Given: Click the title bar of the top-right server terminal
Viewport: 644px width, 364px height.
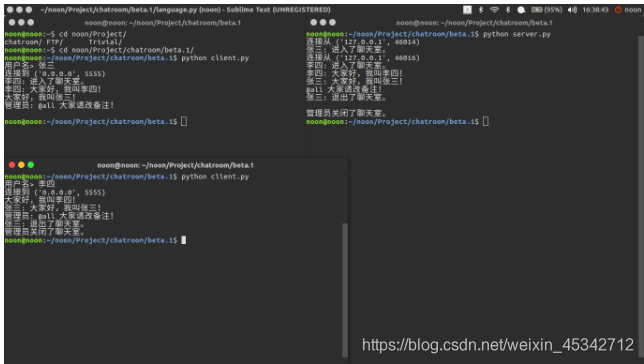Looking at the screenshot, I should [x=474, y=23].
